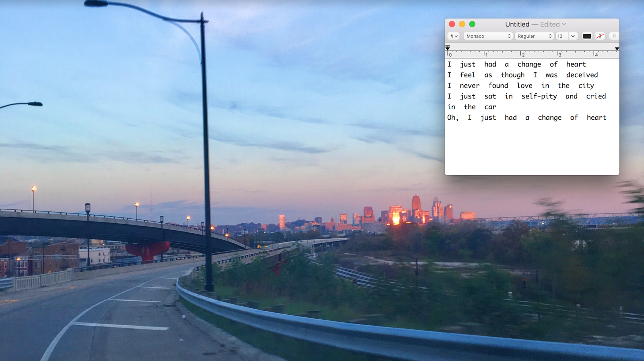Click the word "found"
The height and width of the screenshot is (361, 644).
498,85
